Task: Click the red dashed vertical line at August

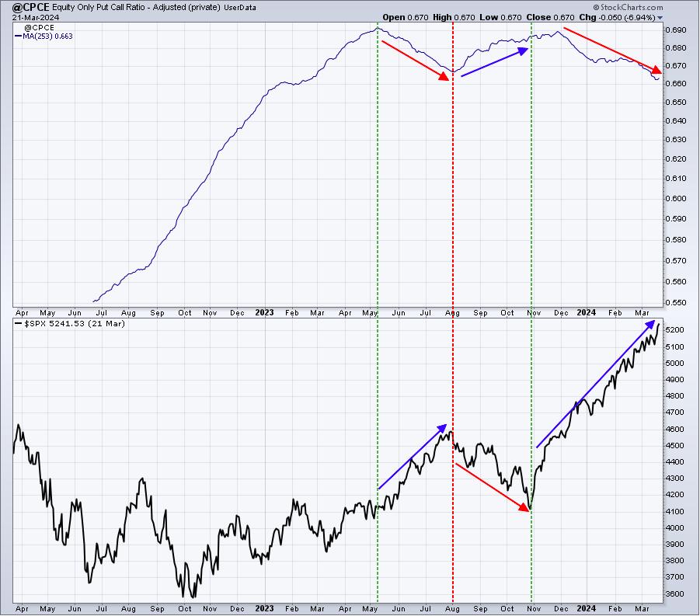Action: point(453,312)
